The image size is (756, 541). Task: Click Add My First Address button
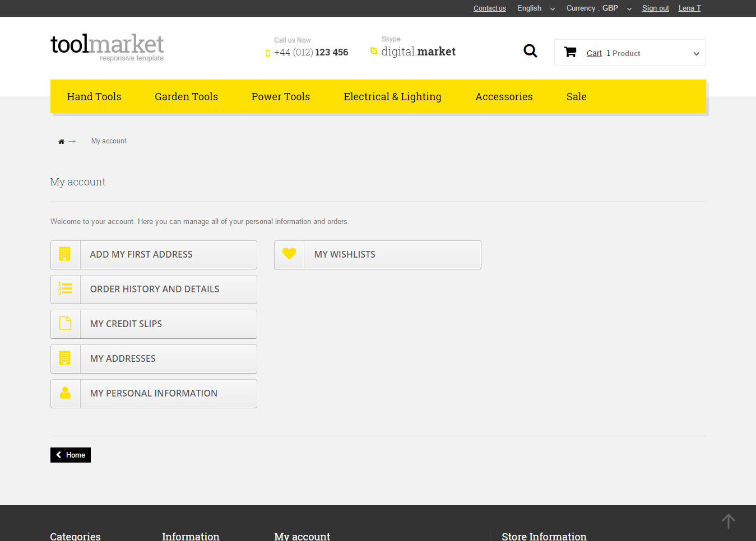point(154,255)
